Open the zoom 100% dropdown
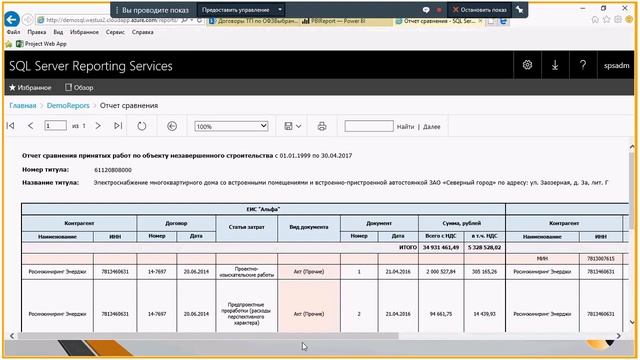 231,126
